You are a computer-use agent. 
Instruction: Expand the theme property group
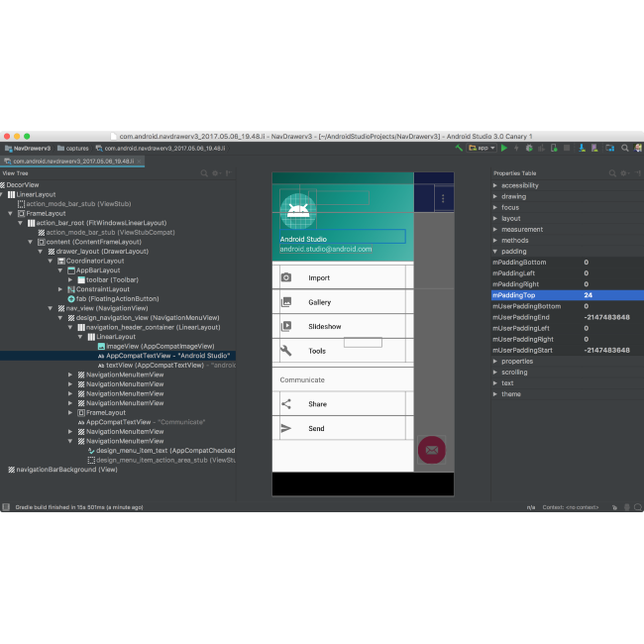495,394
